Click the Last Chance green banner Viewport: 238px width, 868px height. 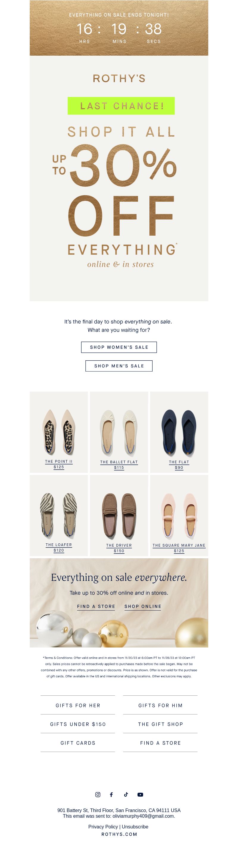(121, 106)
